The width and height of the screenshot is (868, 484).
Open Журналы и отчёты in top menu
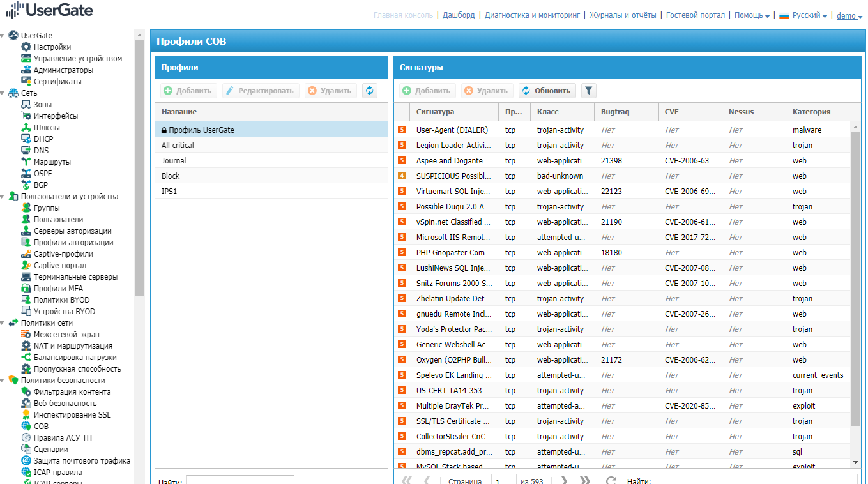[x=622, y=15]
